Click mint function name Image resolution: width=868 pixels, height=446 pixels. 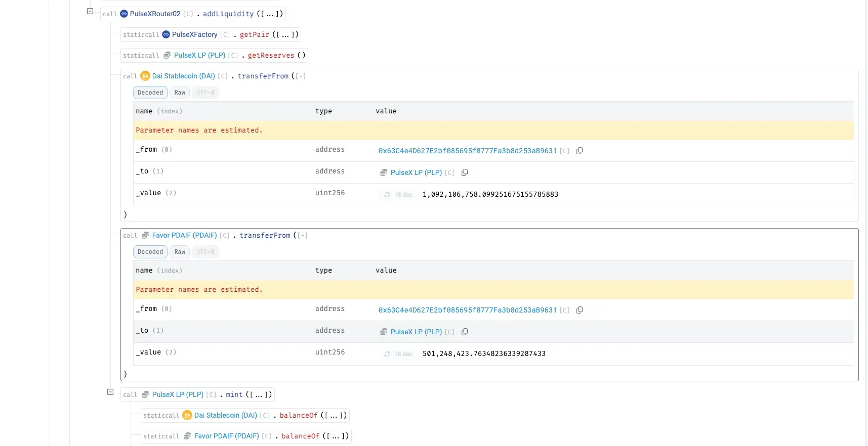pyautogui.click(x=234, y=395)
